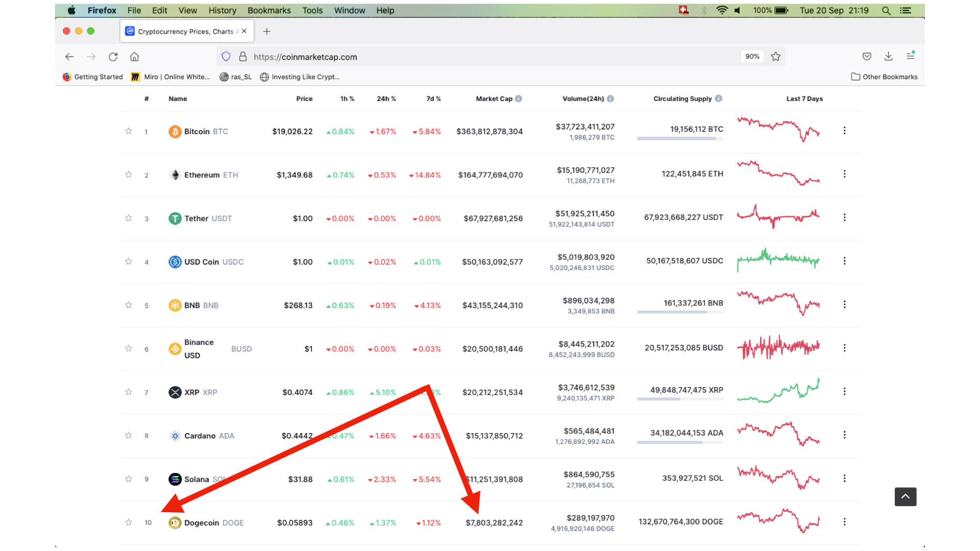The height and width of the screenshot is (551, 980).
Task: Open the File menu
Action: (x=134, y=10)
